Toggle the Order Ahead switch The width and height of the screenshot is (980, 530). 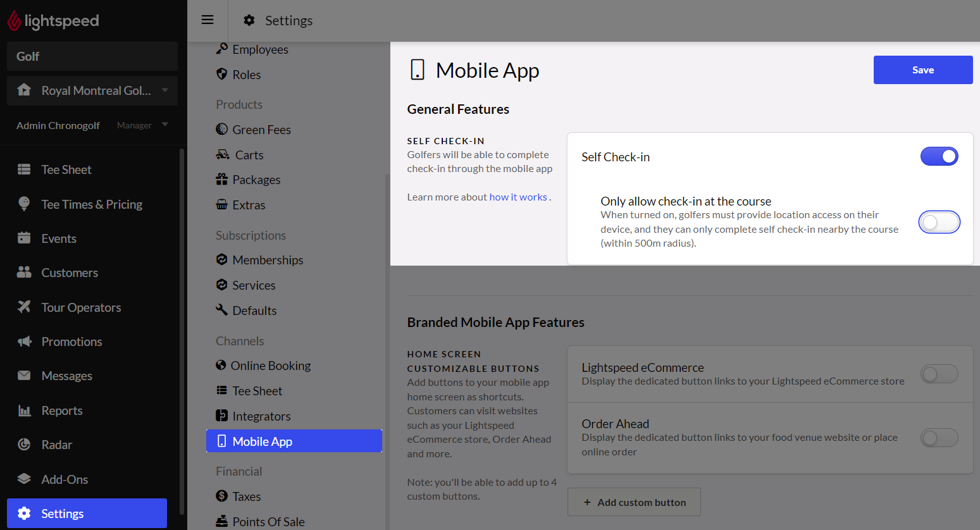tap(939, 438)
